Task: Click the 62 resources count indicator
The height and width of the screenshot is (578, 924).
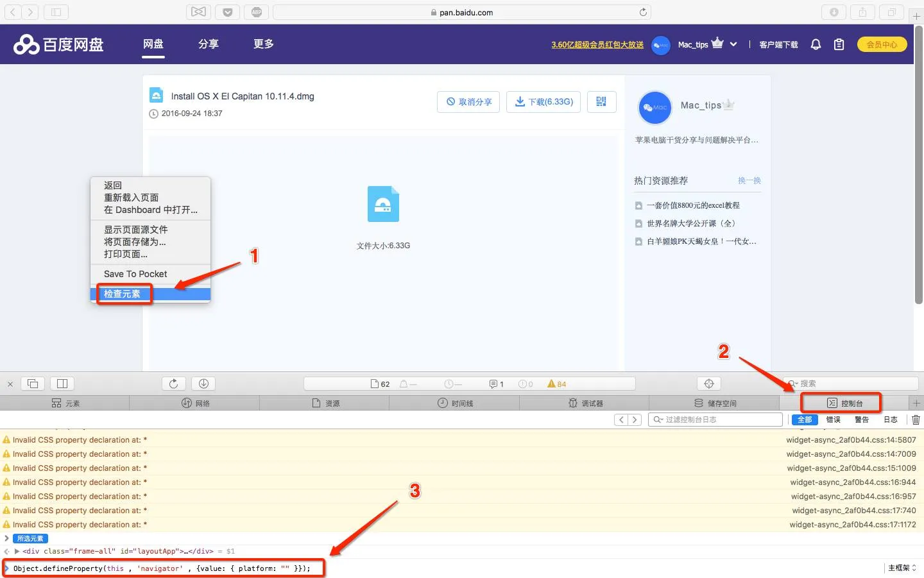Action: coord(381,384)
